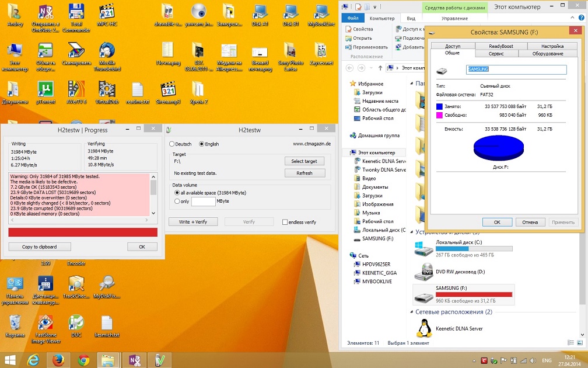Select SAMSUNG (F:) in navigation tree
Image resolution: width=588 pixels, height=368 pixels.
377,238
